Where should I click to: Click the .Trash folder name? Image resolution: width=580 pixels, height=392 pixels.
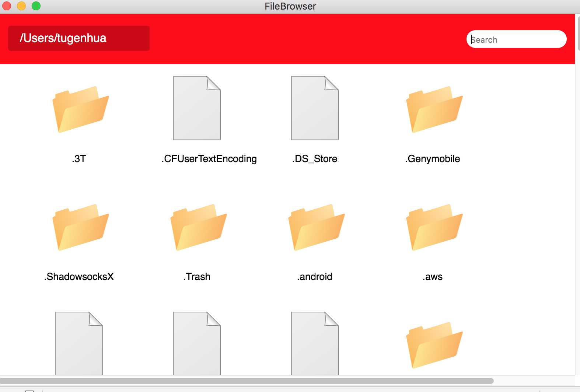(197, 277)
